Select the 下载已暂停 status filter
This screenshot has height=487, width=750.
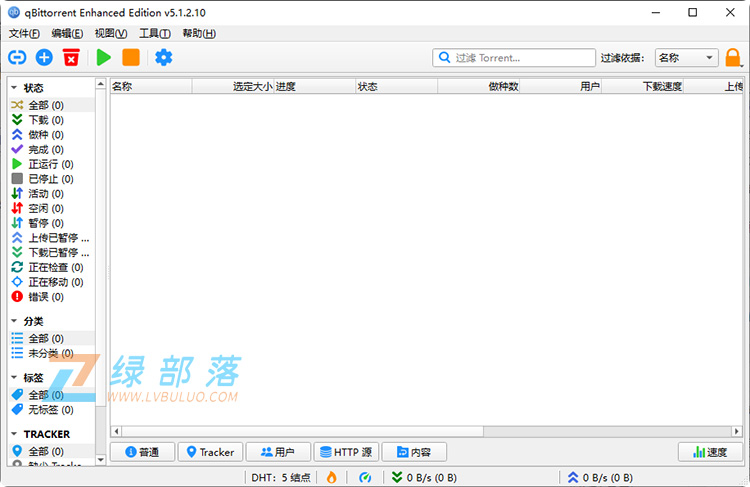click(52, 253)
